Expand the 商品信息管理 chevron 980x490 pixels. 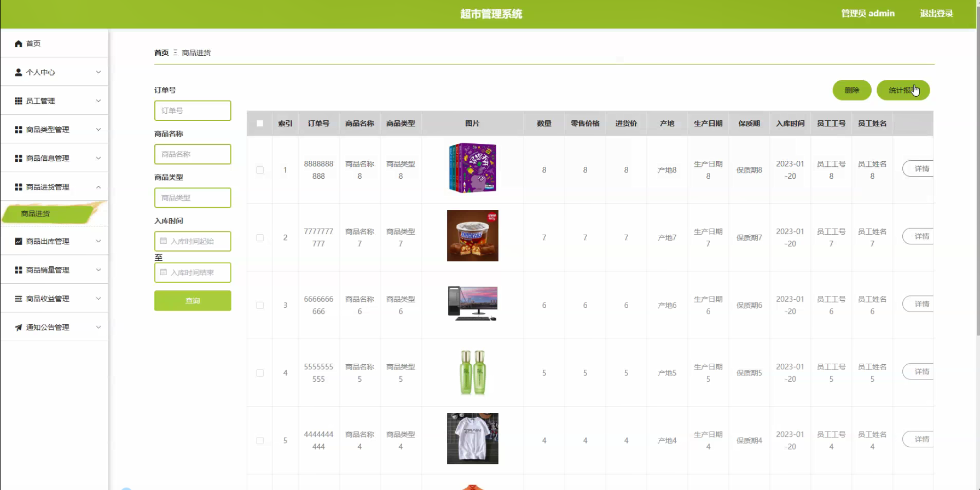click(x=98, y=158)
